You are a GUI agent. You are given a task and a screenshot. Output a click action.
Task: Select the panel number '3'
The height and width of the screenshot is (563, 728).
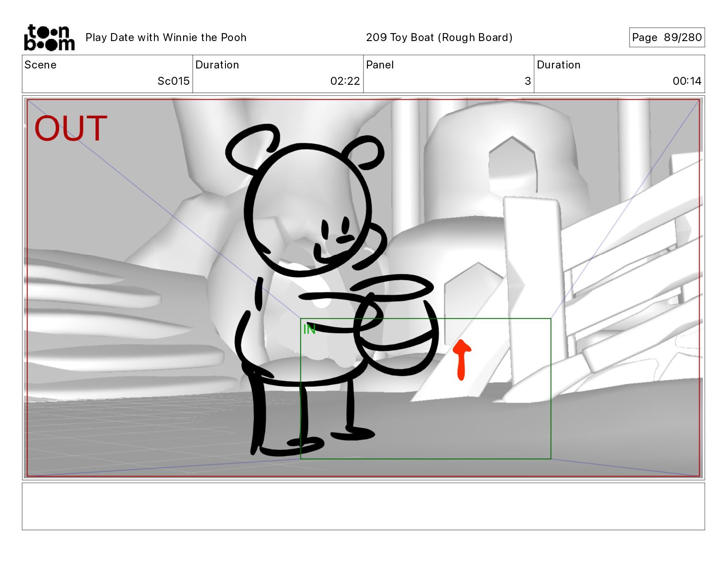pos(528,81)
